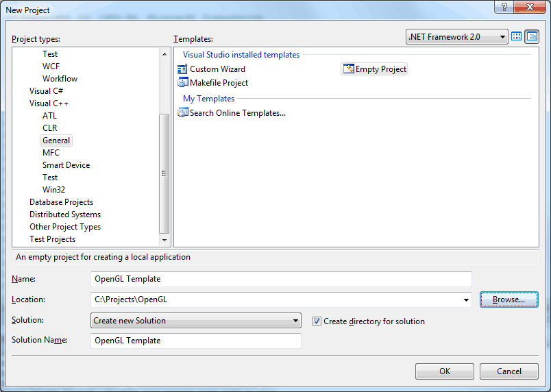Click the Solution Name input field
Viewport: 551px width, 392px height.
tap(196, 341)
